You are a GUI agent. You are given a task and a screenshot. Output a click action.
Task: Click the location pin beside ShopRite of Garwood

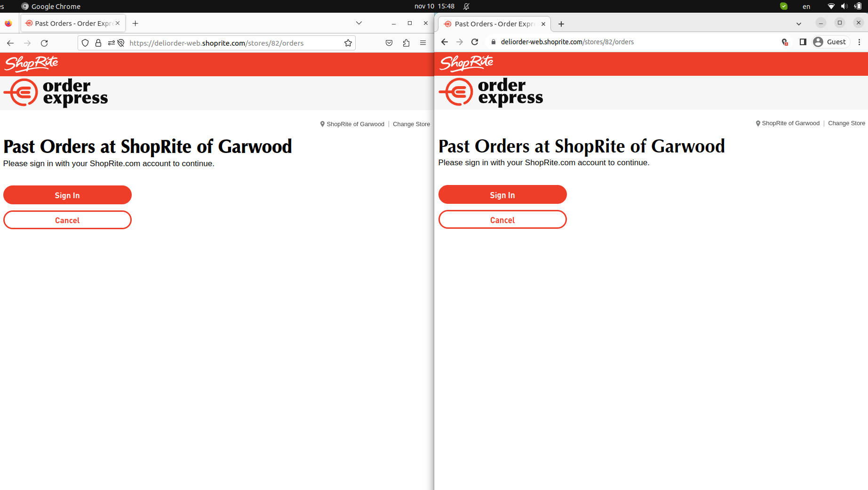322,124
